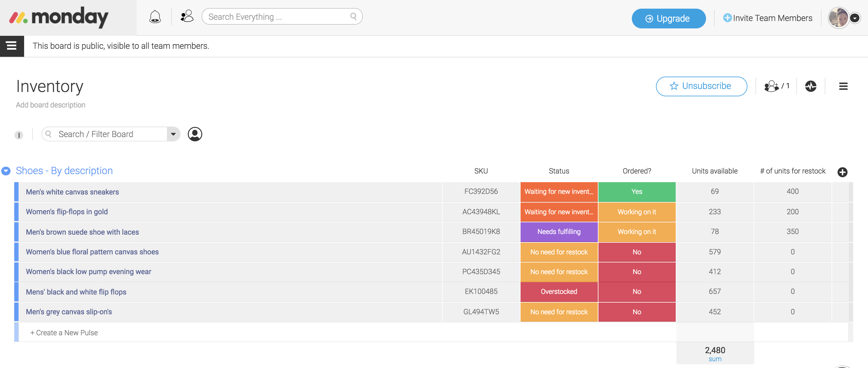Click the # of units for restock header
The height and width of the screenshot is (368, 868).
[x=793, y=171]
